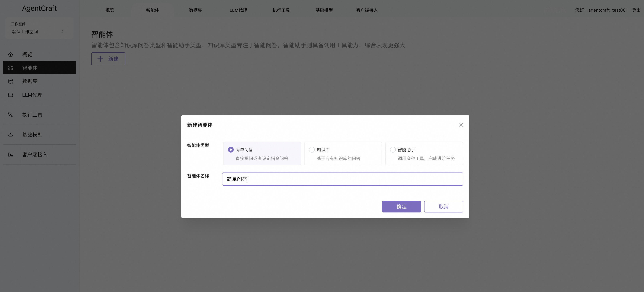Open the 数据集 top navigation tab
644x292 pixels.
195,10
